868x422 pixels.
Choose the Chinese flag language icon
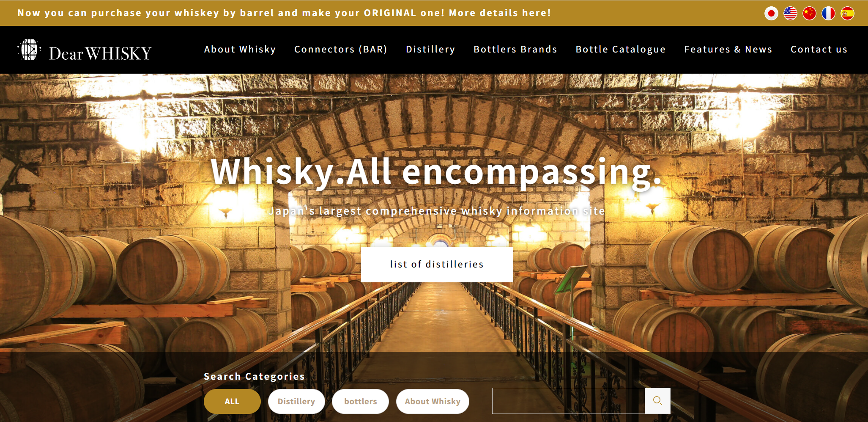809,14
